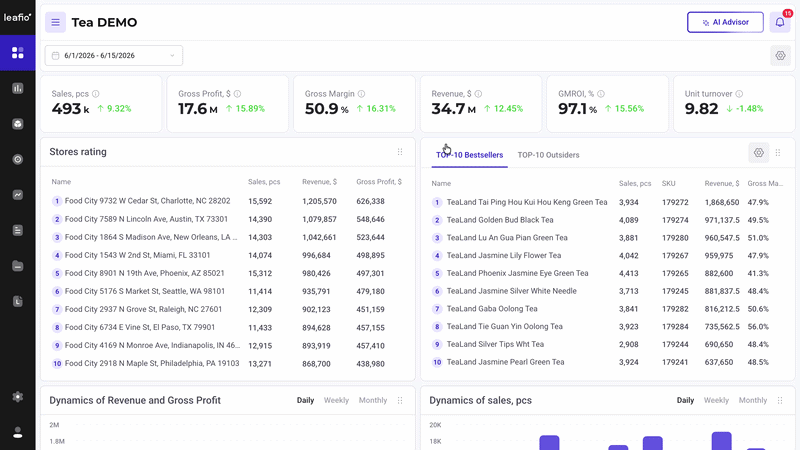Open the folder sidebar icon

[17, 266]
